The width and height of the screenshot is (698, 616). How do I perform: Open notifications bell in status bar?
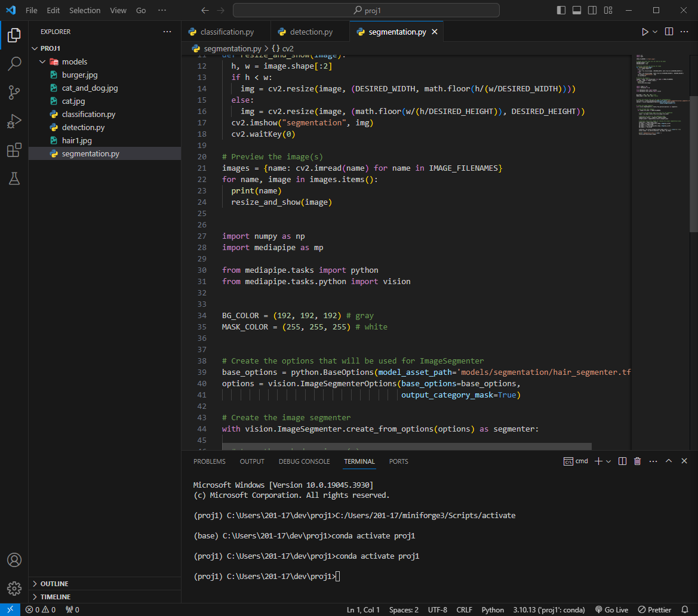[685, 610]
